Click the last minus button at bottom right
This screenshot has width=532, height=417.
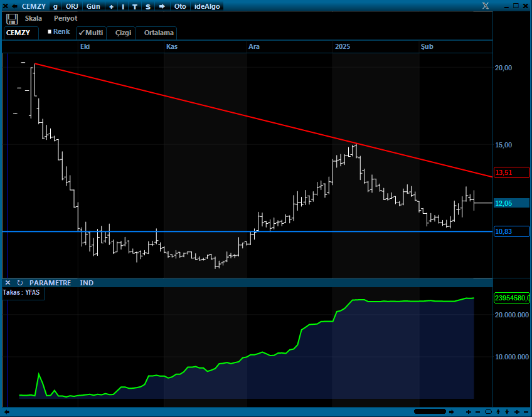point(526,412)
